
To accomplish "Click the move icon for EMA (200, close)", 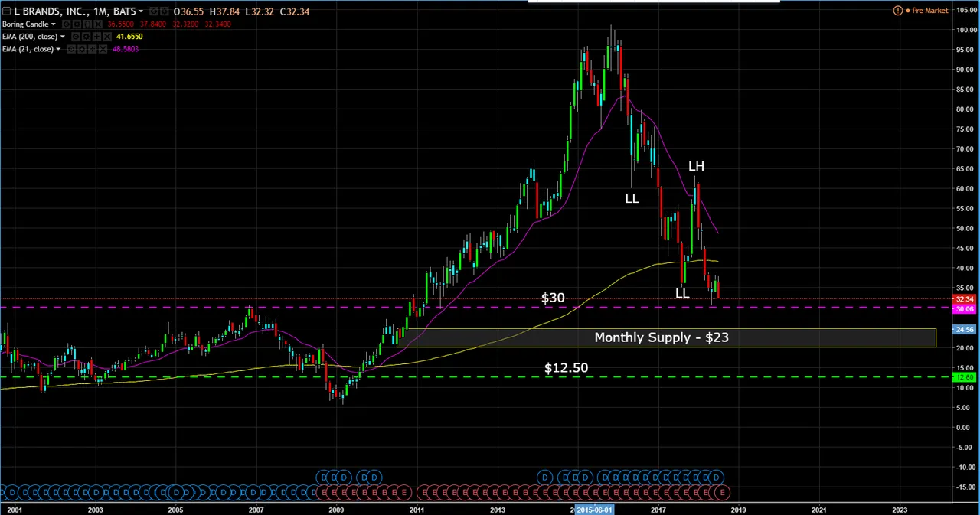I will pyautogui.click(x=96, y=37).
